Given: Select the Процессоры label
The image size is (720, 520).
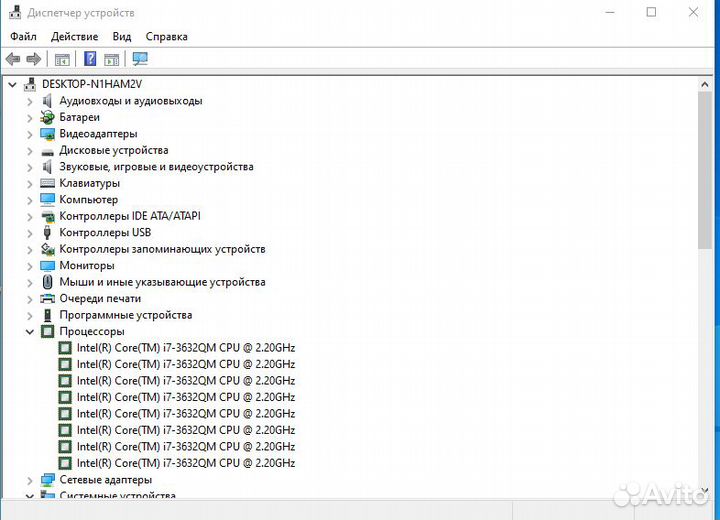Looking at the screenshot, I should [92, 331].
